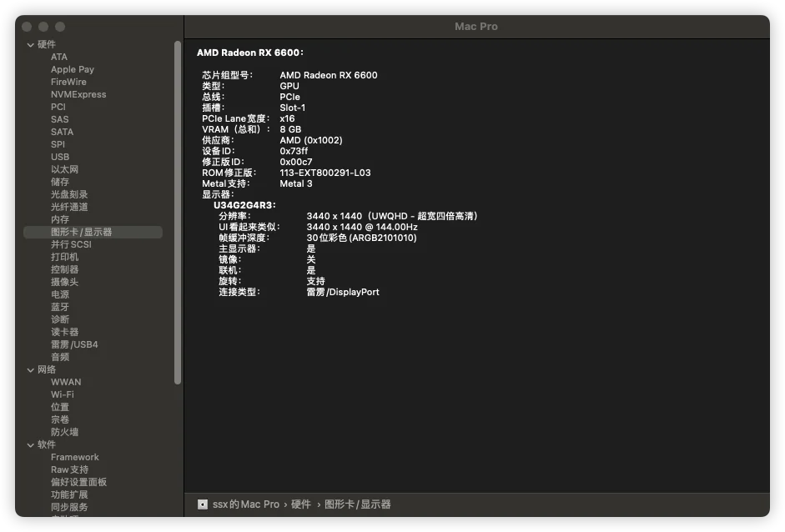Click the VRAM value 8 GB

(x=290, y=129)
